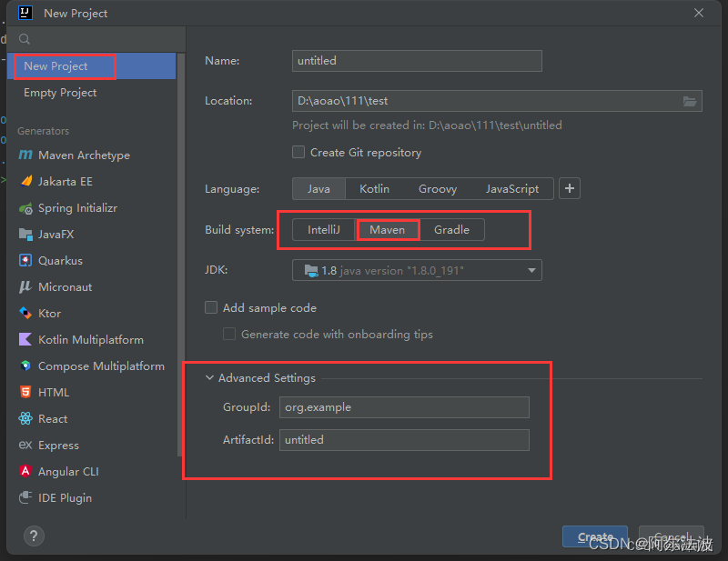Click the JavaFX folder icon

coord(25,235)
